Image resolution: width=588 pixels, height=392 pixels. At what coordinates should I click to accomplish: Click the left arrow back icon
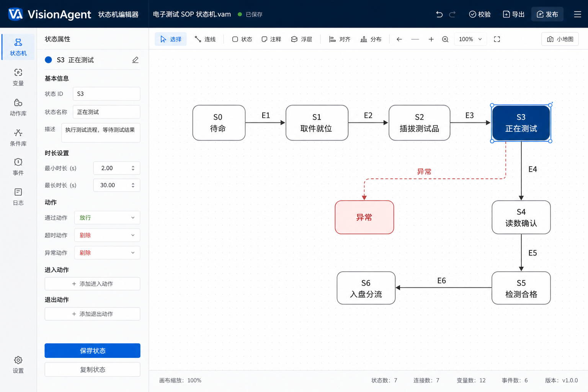pyautogui.click(x=399, y=39)
